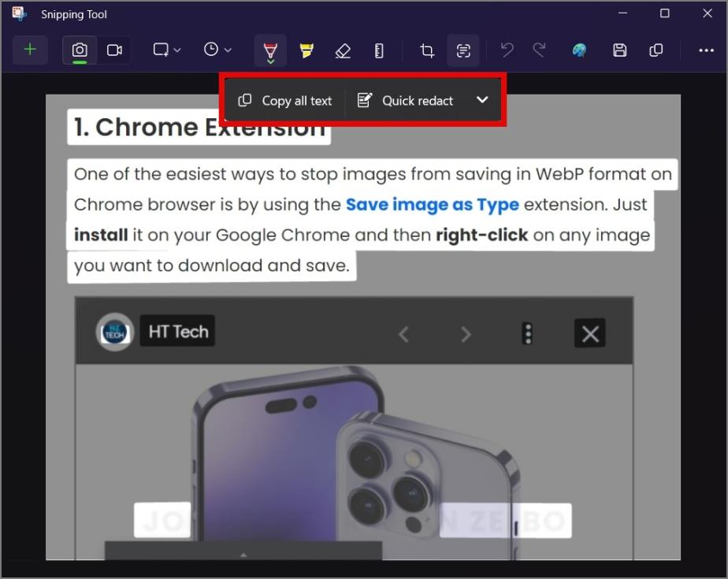This screenshot has height=579, width=728.
Task: Open the See more three-dots menu
Action: tap(706, 50)
